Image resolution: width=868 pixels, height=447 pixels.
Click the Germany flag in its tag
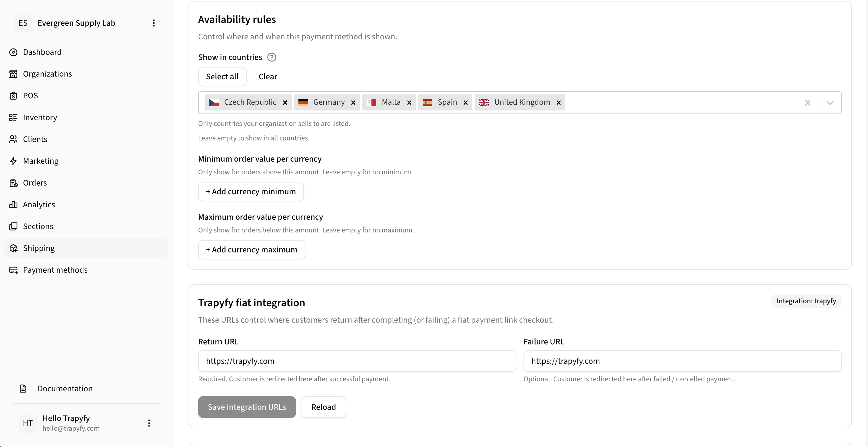303,102
